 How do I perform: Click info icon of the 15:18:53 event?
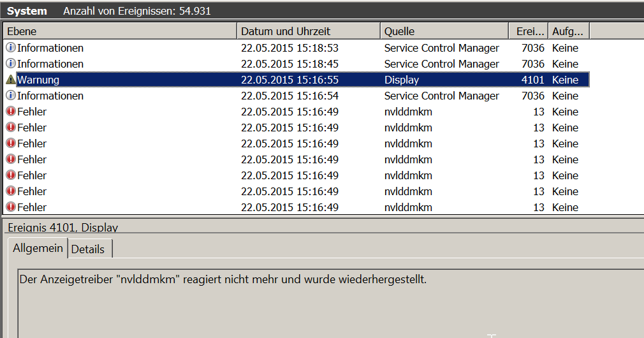click(x=11, y=48)
